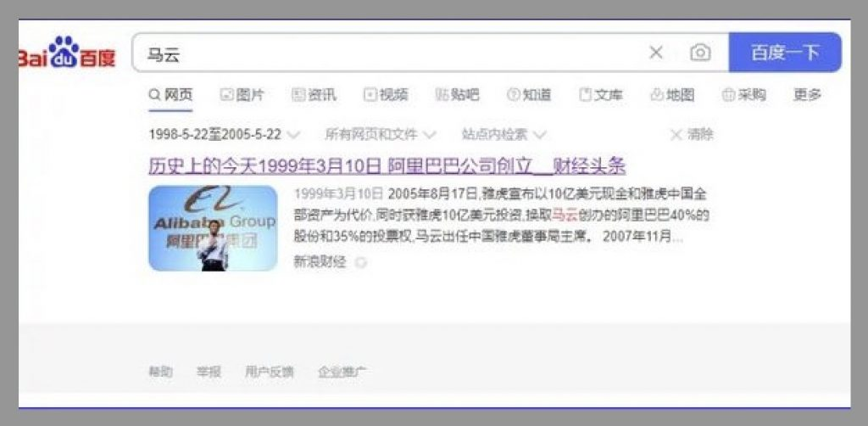
Task: Open the 举报 footer link
Action: point(209,373)
